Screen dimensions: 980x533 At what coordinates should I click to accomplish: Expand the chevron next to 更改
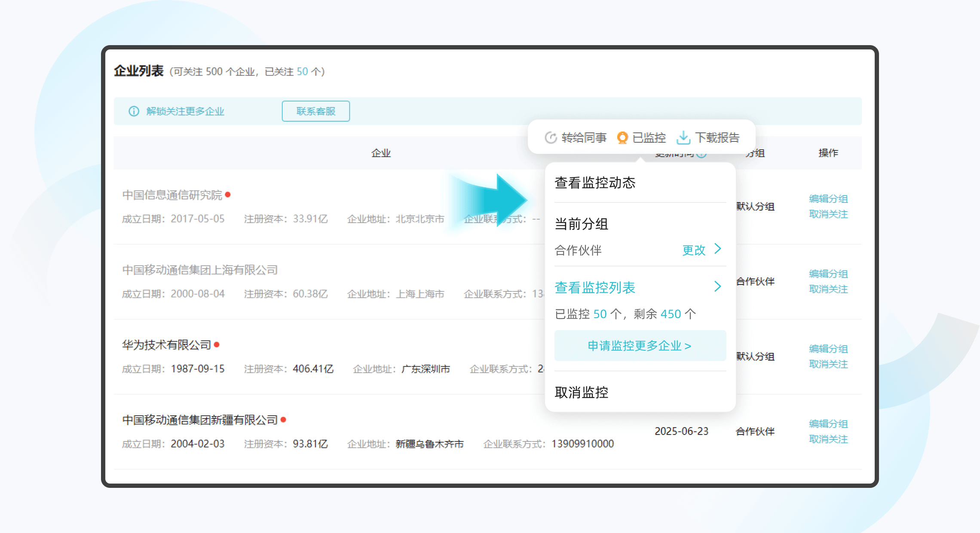pos(718,249)
